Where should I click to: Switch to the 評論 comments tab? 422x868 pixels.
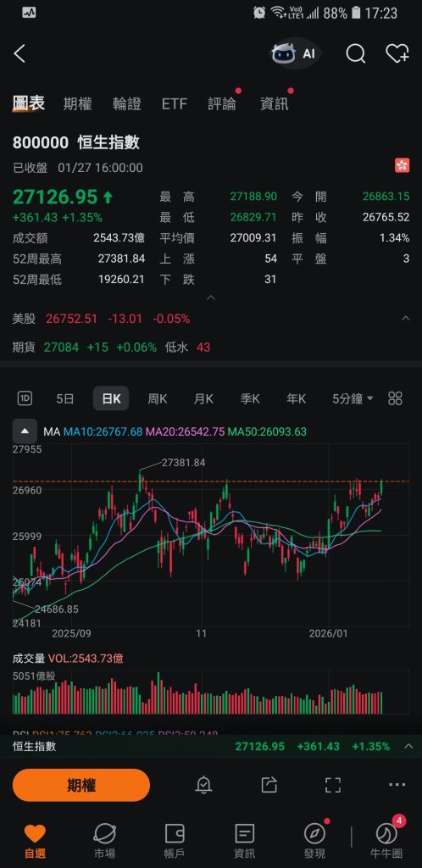pos(222,103)
